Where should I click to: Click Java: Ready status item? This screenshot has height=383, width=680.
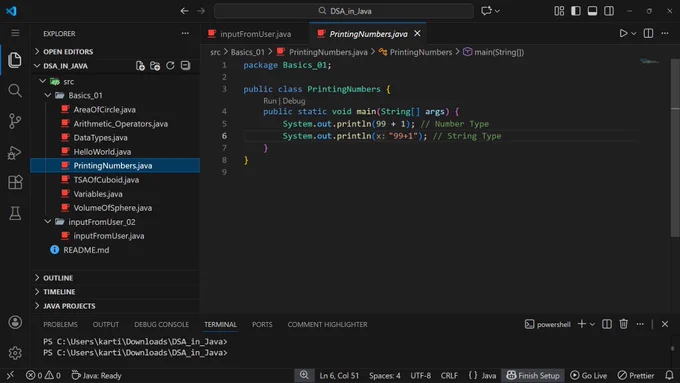tap(96, 375)
